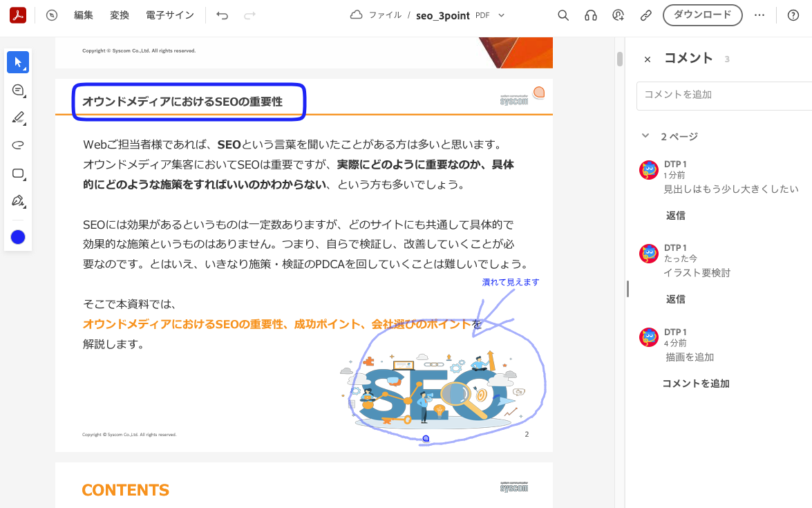Select the highlight/pencil markup tool

point(17,117)
